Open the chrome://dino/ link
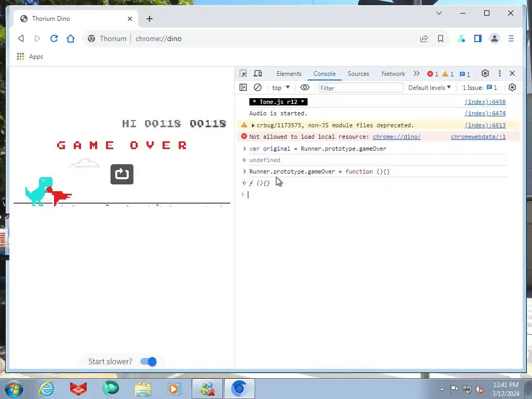Screen dimensions: 532x399 396,137
